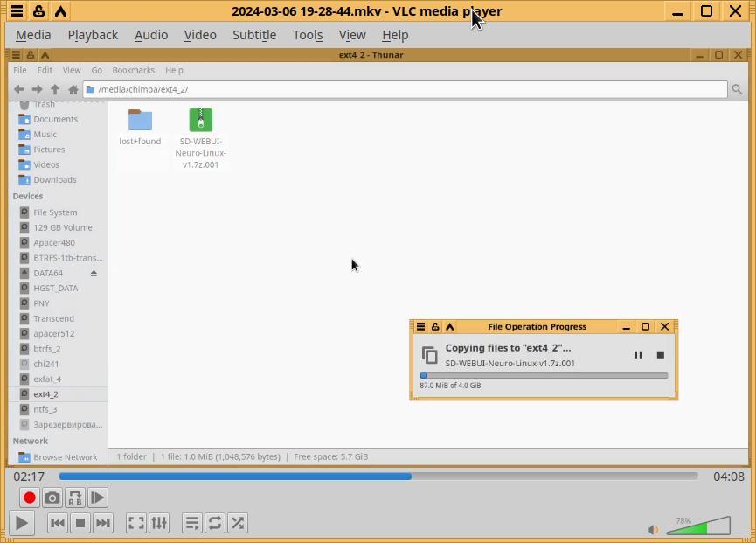
Task: Select HGST_DATA device
Action: tap(58, 288)
